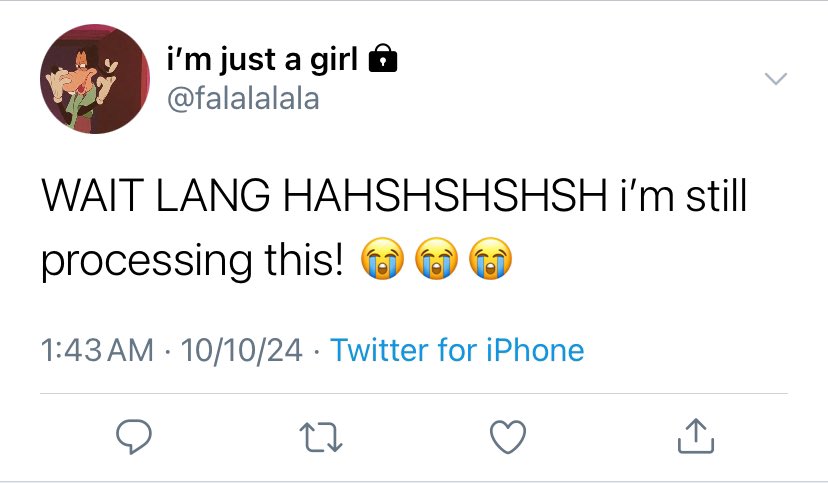Click the first crying emoji
Viewport: 828px width, 483px height.
pos(382,258)
